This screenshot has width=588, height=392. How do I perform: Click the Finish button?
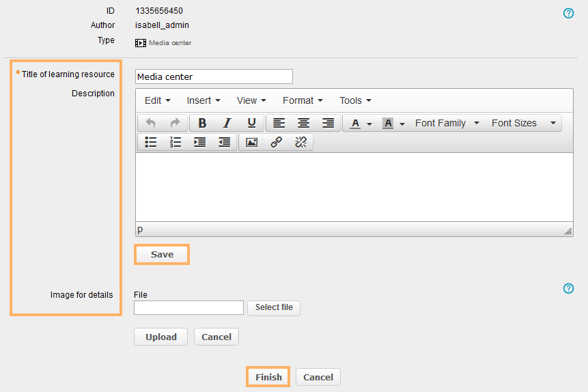[x=268, y=377]
